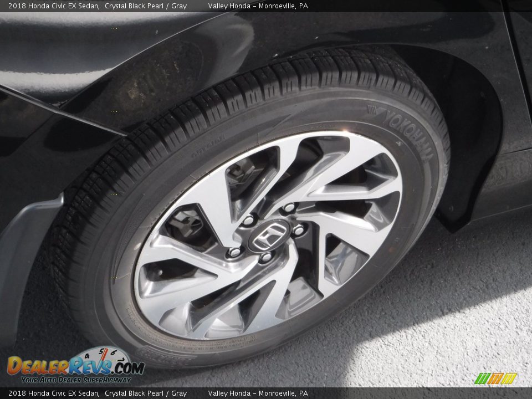Click "Crystal Black Pearl / Gray" in top caption
Screen dimensions: 532x399
(146, 6)
